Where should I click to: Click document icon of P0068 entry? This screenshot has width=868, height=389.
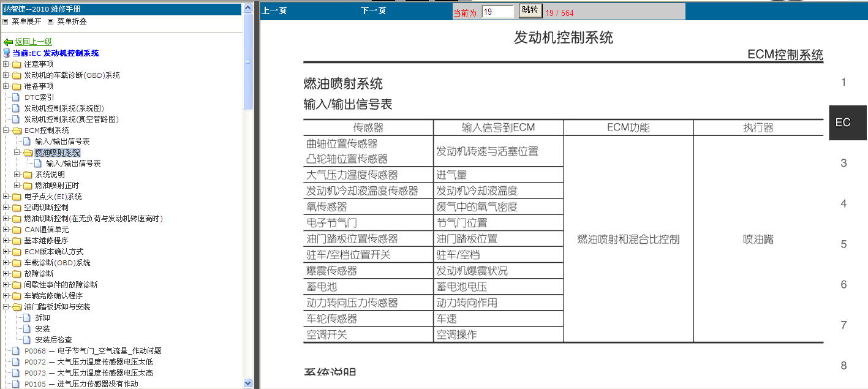[17, 351]
